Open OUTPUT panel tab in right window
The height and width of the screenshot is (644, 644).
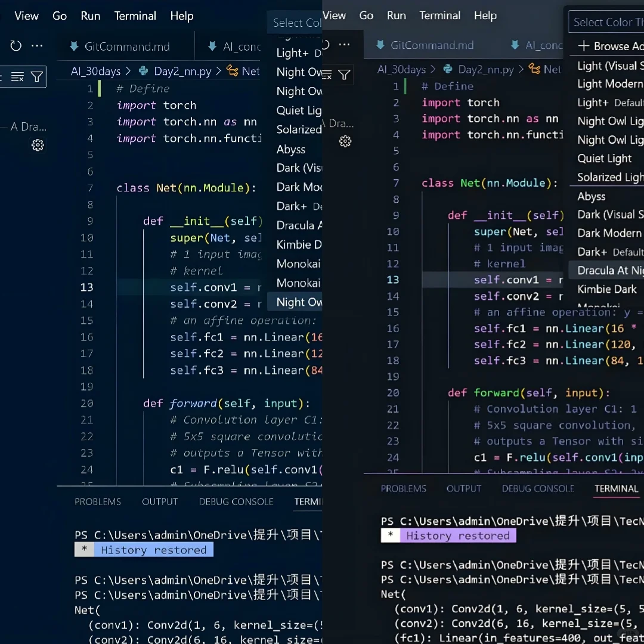[464, 488]
